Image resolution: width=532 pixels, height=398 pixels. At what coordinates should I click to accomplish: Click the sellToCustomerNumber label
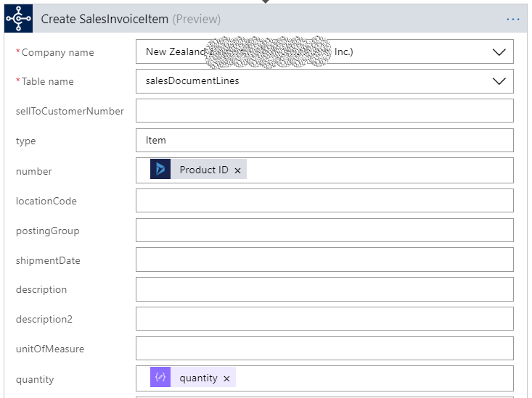click(70, 111)
